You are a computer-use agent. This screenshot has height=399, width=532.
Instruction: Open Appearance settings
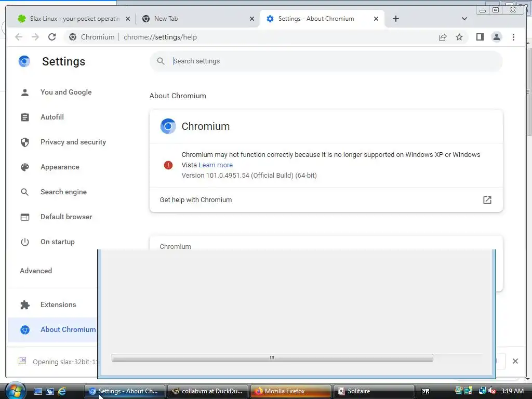click(x=60, y=167)
